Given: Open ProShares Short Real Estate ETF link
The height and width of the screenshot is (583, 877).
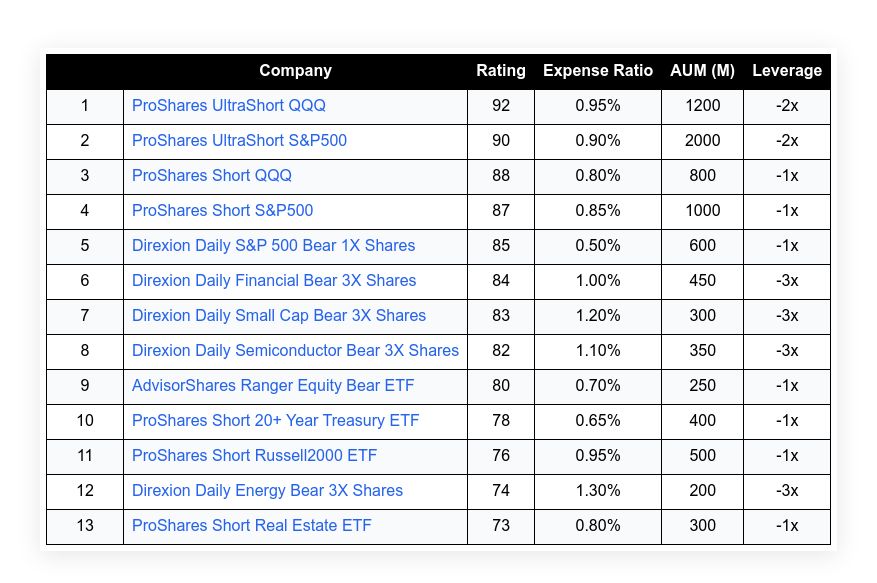Looking at the screenshot, I should [x=251, y=526].
